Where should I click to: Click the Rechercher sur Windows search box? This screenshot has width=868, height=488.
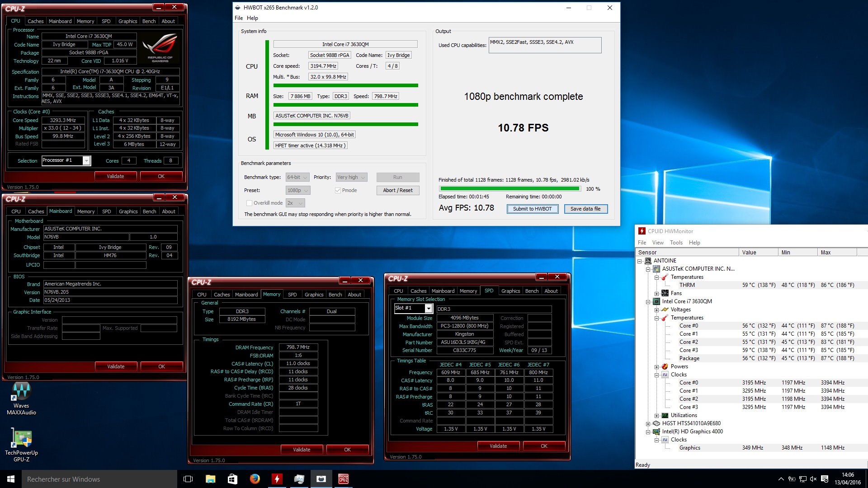99,479
